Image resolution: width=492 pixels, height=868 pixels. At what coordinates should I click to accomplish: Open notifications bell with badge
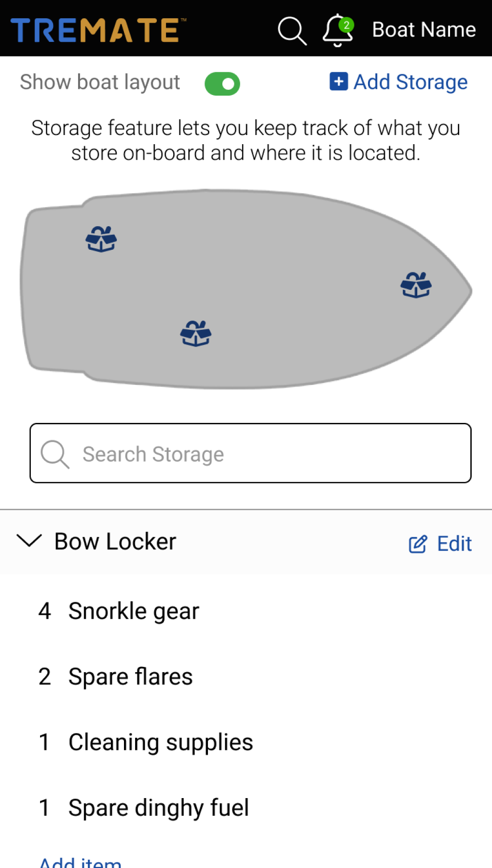[x=338, y=30]
